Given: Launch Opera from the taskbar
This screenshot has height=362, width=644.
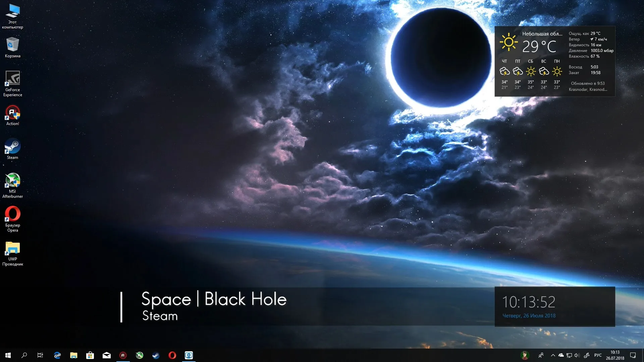Looking at the screenshot, I should (172, 355).
